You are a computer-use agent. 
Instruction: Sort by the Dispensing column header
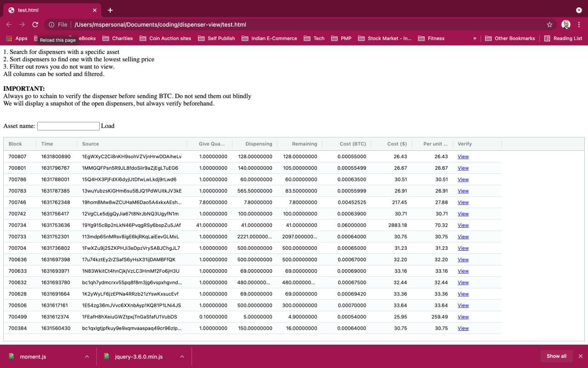259,144
